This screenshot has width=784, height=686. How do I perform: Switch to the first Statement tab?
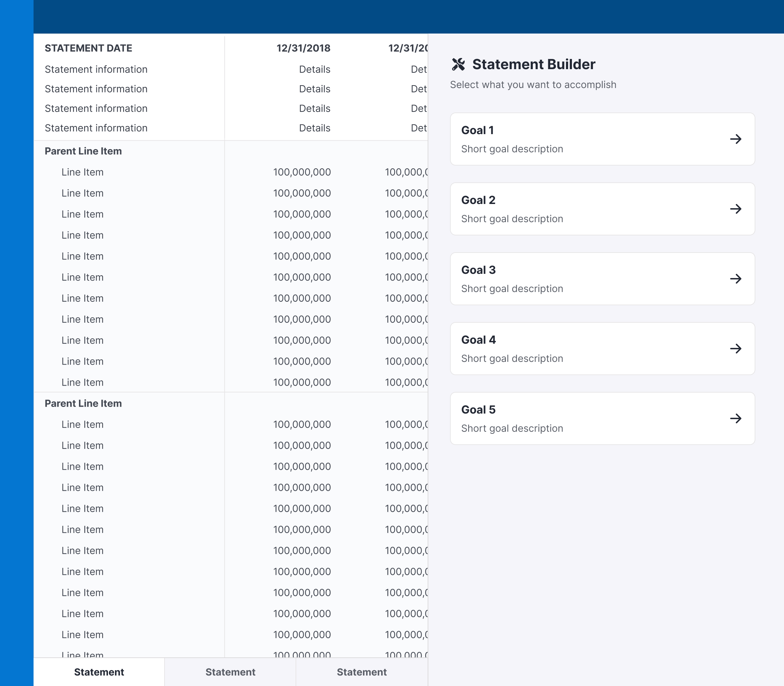(99, 672)
